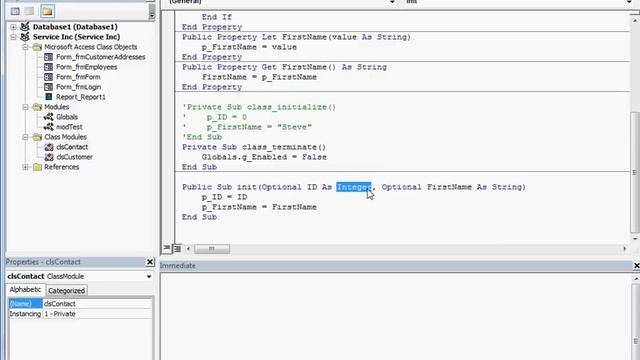Click Form_frmForm form icon
The width and height of the screenshot is (640, 360).
(48, 77)
